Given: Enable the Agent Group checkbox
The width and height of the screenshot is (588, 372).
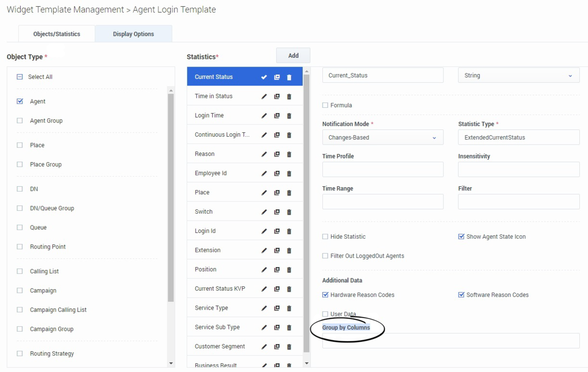Looking at the screenshot, I should [20, 121].
